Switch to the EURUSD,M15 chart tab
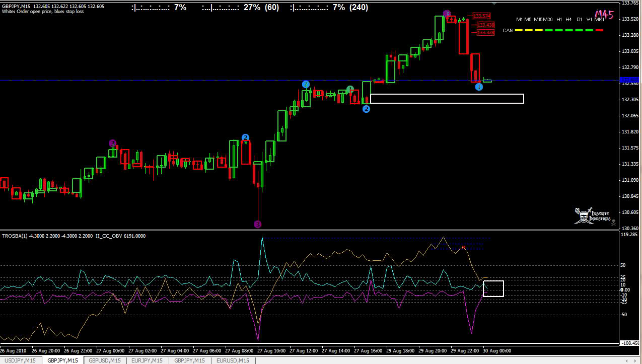 (x=233, y=360)
